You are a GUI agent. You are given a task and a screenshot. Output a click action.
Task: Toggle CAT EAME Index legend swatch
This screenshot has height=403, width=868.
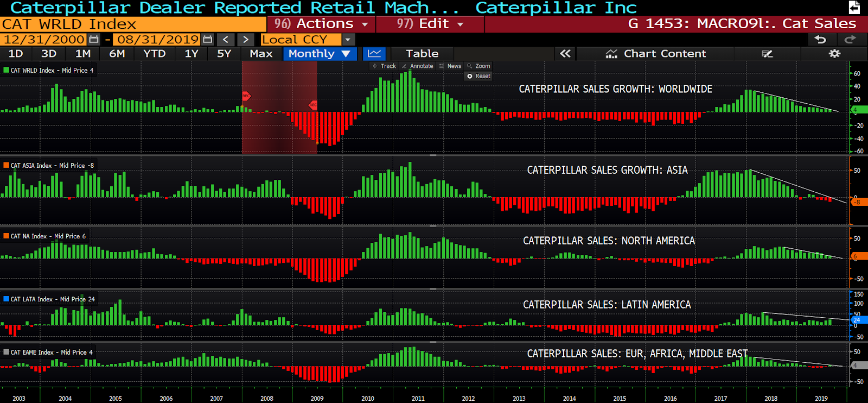[x=6, y=352]
